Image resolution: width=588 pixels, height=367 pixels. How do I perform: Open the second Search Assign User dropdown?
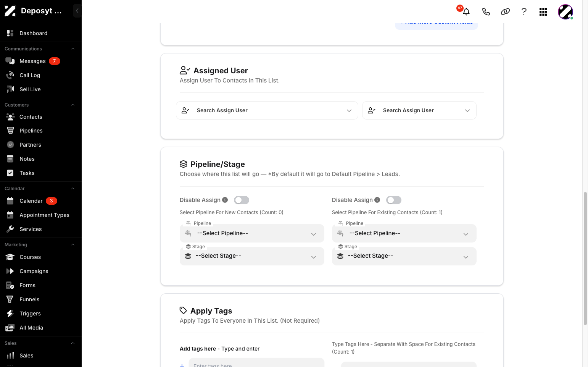(x=419, y=110)
